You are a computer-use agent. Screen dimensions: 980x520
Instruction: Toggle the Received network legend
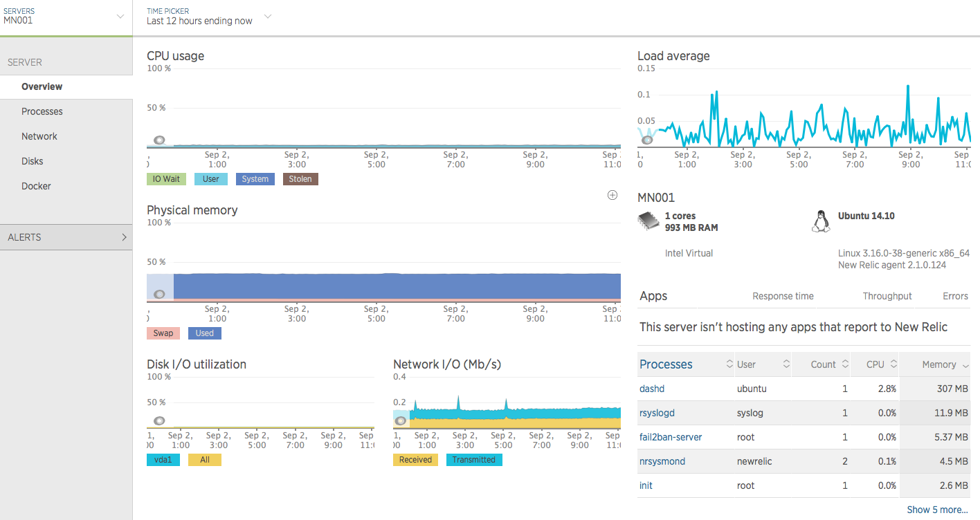(415, 460)
